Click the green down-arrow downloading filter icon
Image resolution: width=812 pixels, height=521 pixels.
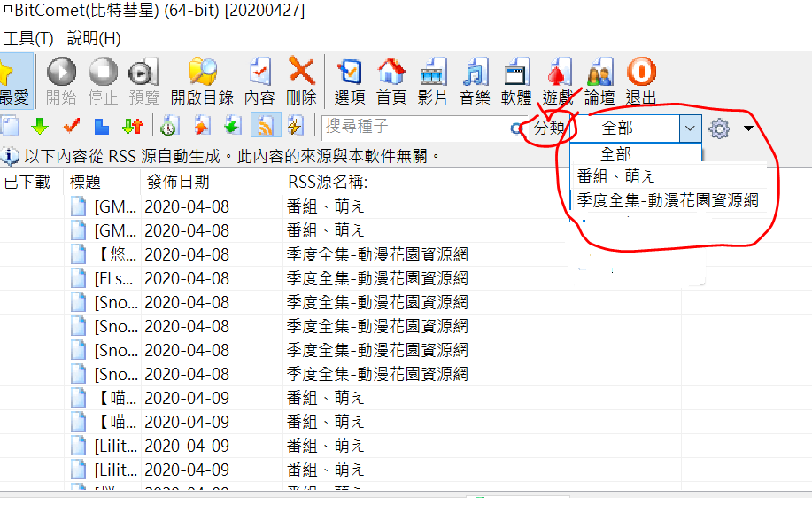click(40, 126)
